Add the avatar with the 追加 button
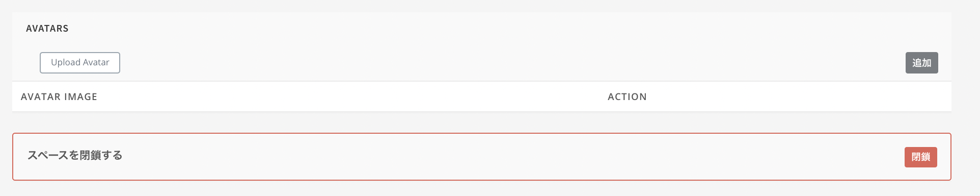 click(x=921, y=63)
